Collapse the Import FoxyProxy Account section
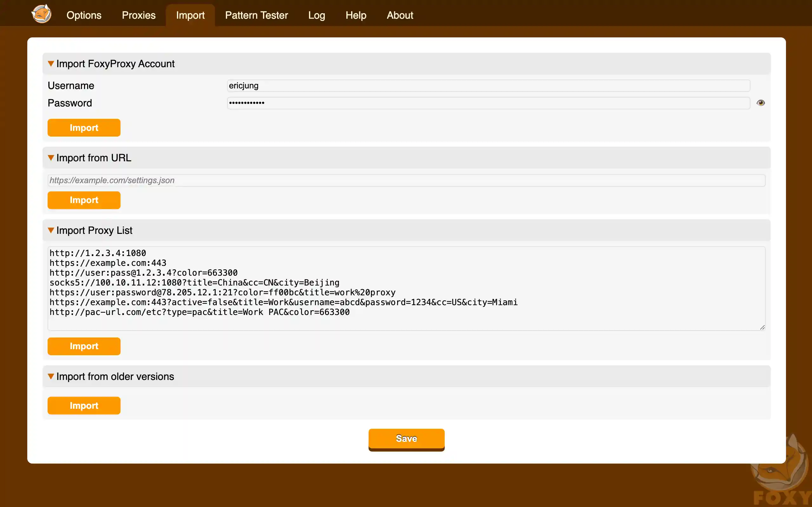This screenshot has height=507, width=812. [51, 64]
